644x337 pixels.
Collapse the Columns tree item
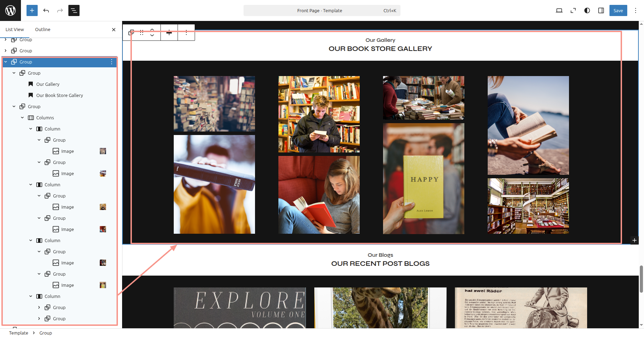22,118
